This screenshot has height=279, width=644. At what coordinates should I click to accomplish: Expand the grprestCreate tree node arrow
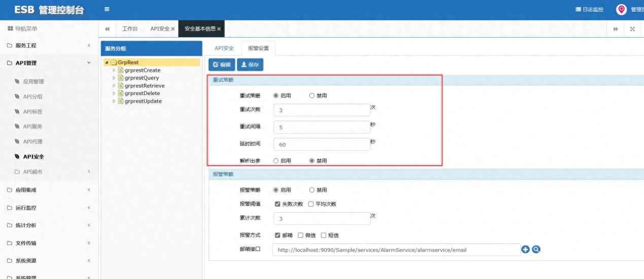(x=114, y=70)
